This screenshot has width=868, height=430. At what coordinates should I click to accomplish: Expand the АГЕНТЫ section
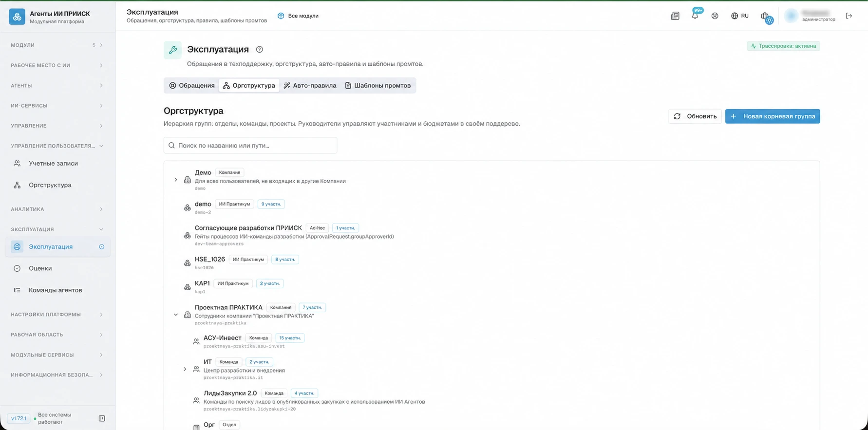coord(57,86)
